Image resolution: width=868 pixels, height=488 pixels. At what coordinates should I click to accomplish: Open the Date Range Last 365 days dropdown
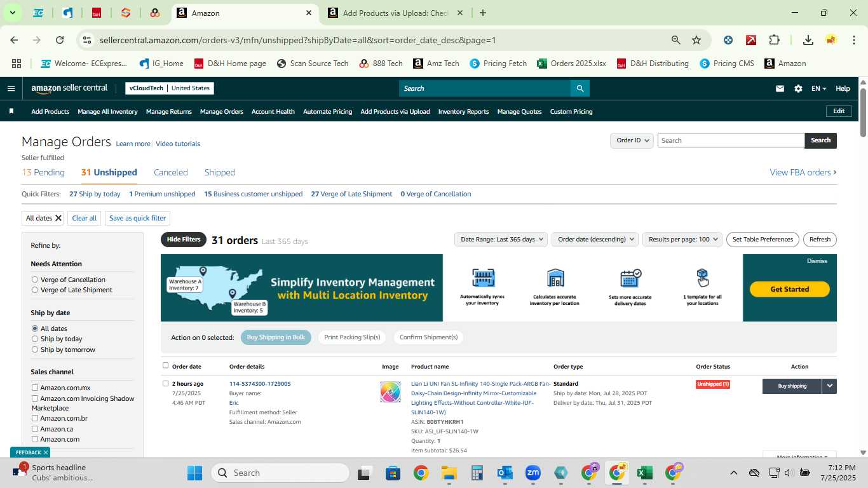tap(501, 240)
